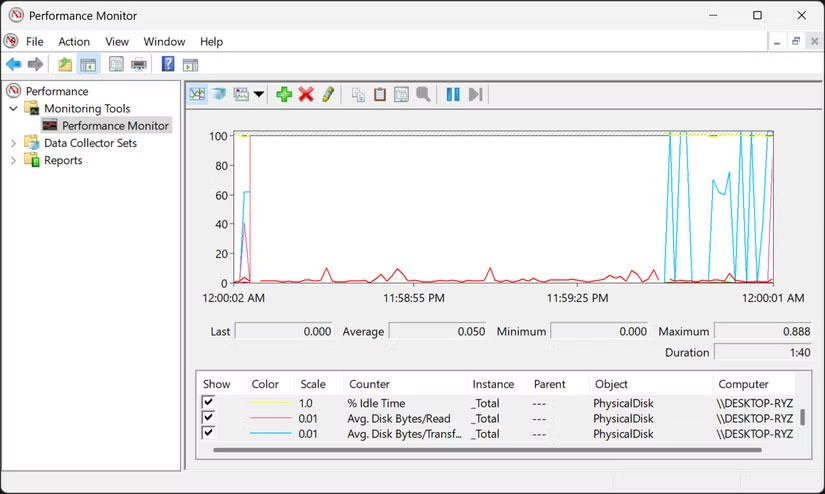The height and width of the screenshot is (494, 825).
Task: Click the View Current Activity graph icon
Action: [x=197, y=94]
